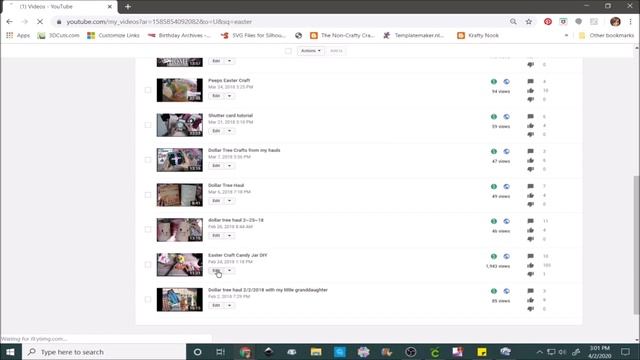The image size is (640, 360).
Task: Open the 3DCuts.com bookmark
Action: [x=58, y=36]
